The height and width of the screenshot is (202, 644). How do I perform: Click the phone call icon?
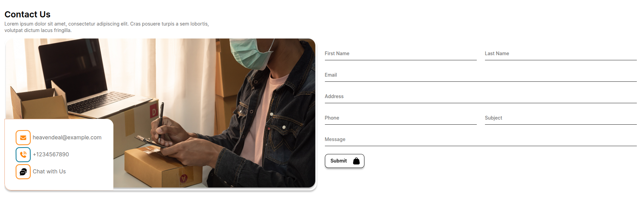pos(23,155)
